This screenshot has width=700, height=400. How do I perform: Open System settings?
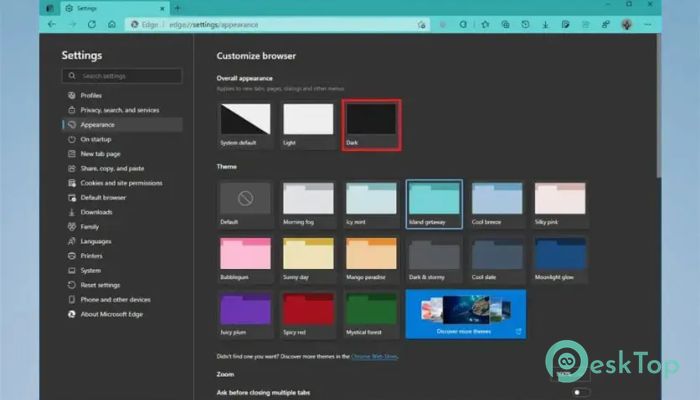[x=122, y=271]
